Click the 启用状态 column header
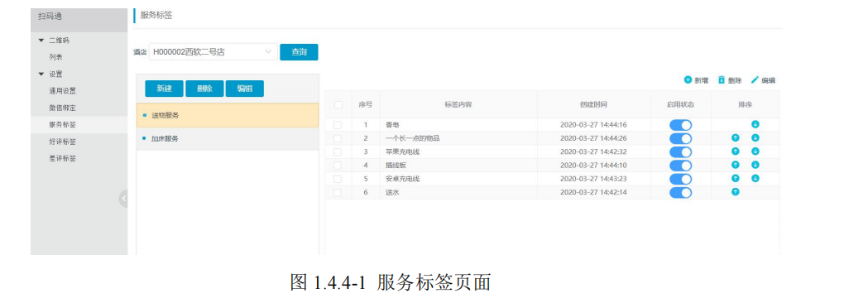This screenshot has width=868, height=303. coord(680,104)
